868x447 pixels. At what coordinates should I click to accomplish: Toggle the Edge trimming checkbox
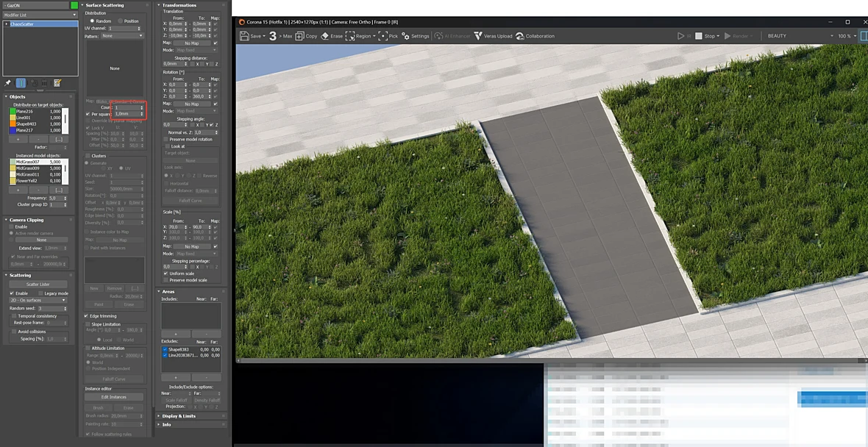point(87,316)
